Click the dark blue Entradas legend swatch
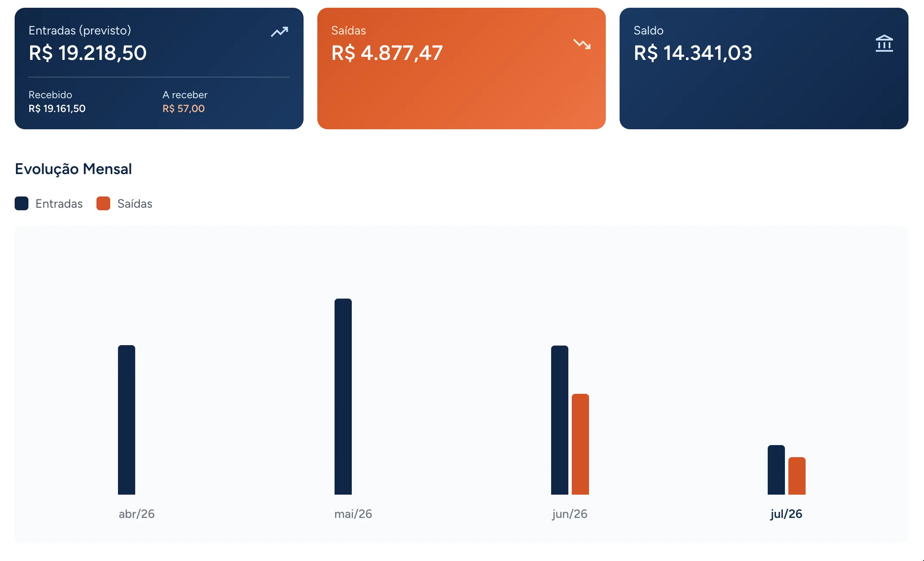Screen dimensions: 924x561 [22, 203]
